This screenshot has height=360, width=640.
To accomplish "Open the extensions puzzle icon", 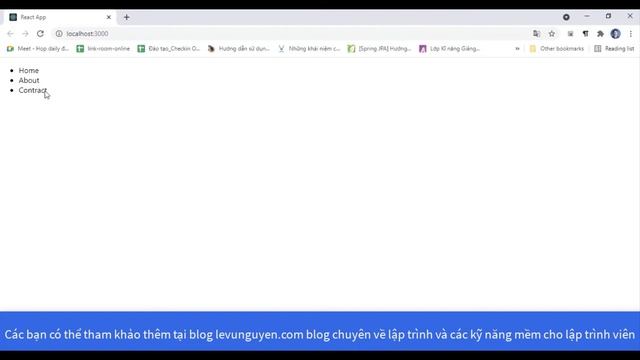I will tap(600, 34).
